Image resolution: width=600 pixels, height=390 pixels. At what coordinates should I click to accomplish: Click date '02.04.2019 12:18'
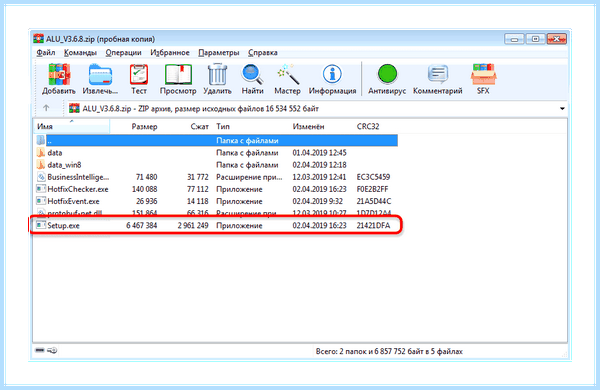point(320,165)
